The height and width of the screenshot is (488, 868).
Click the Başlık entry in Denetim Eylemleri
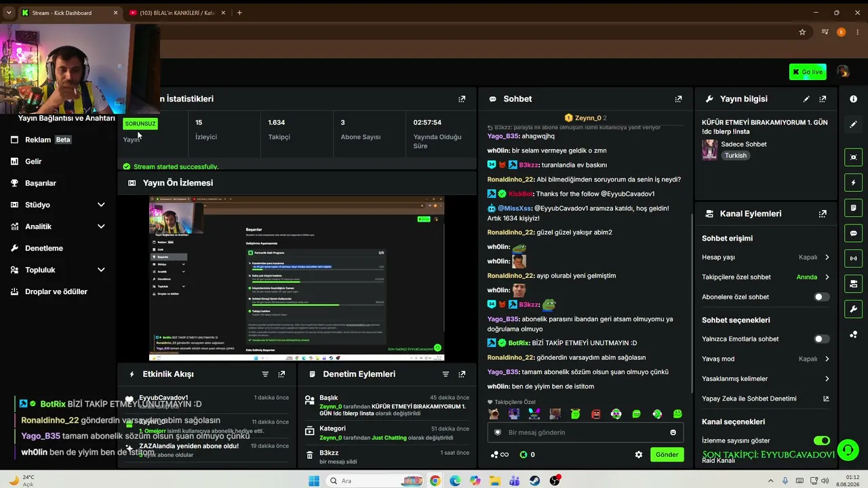point(387,406)
